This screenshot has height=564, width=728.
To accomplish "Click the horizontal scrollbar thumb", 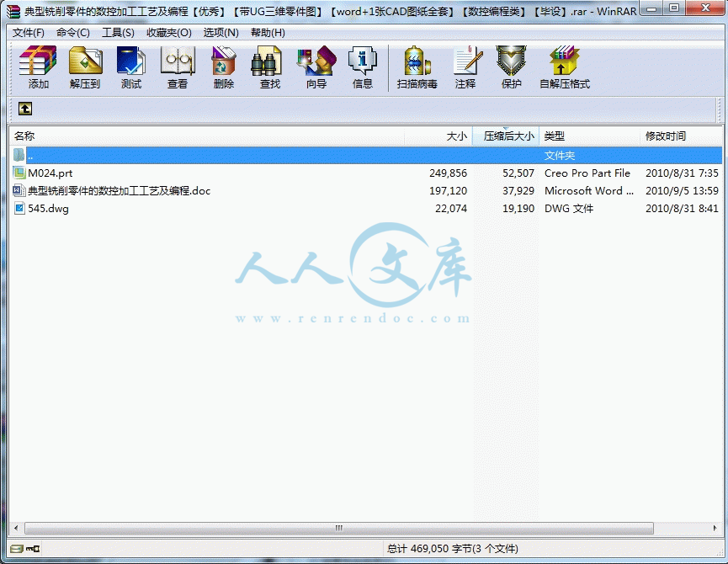I will point(339,528).
